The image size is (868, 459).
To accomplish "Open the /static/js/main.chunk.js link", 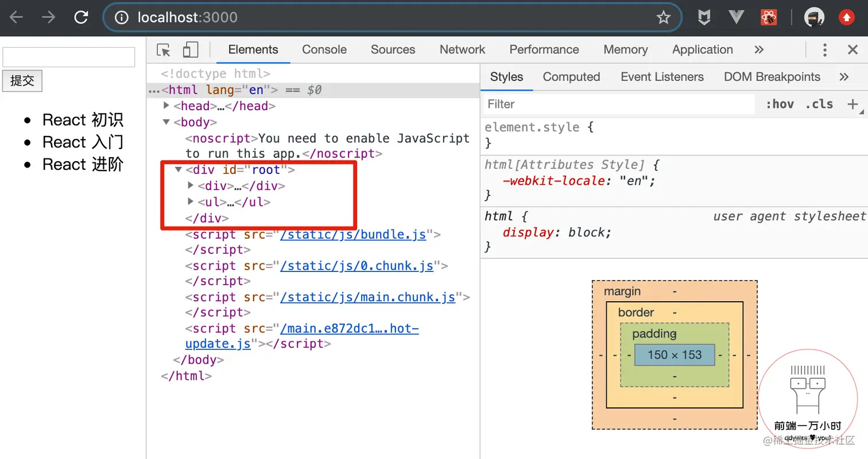I will (x=367, y=297).
